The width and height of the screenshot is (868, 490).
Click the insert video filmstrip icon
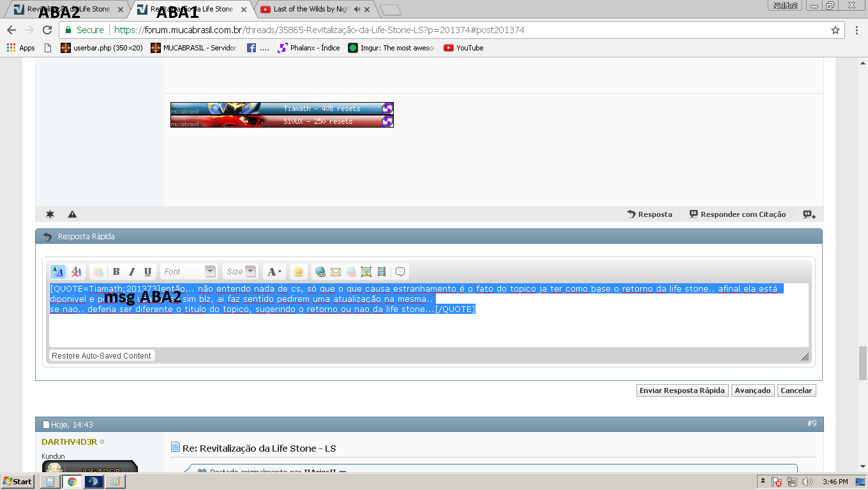(x=382, y=272)
